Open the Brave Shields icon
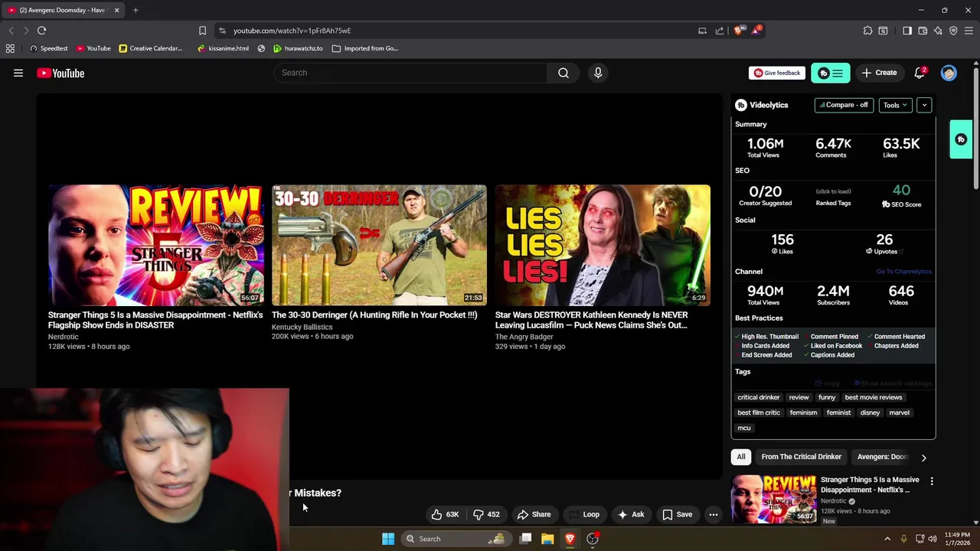The width and height of the screenshot is (980, 551). point(738,31)
